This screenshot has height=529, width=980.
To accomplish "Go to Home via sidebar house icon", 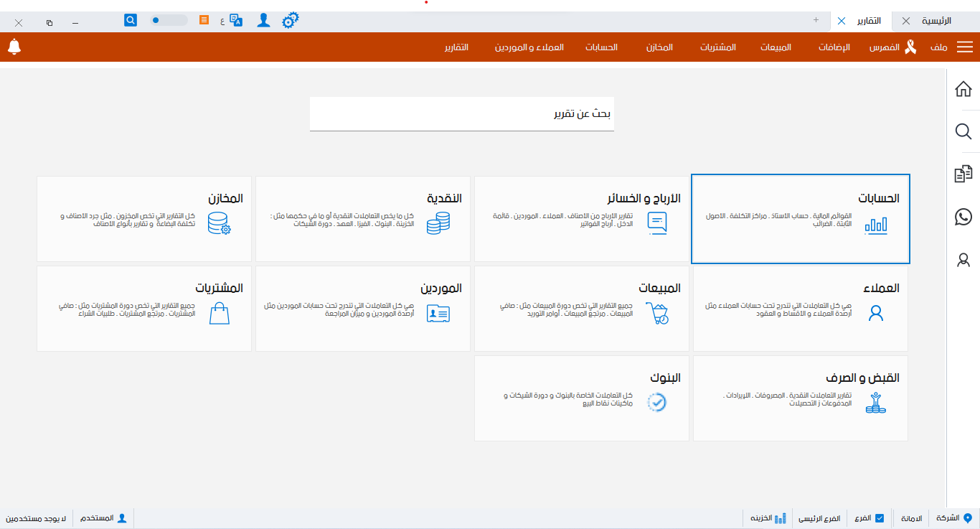I will [963, 90].
